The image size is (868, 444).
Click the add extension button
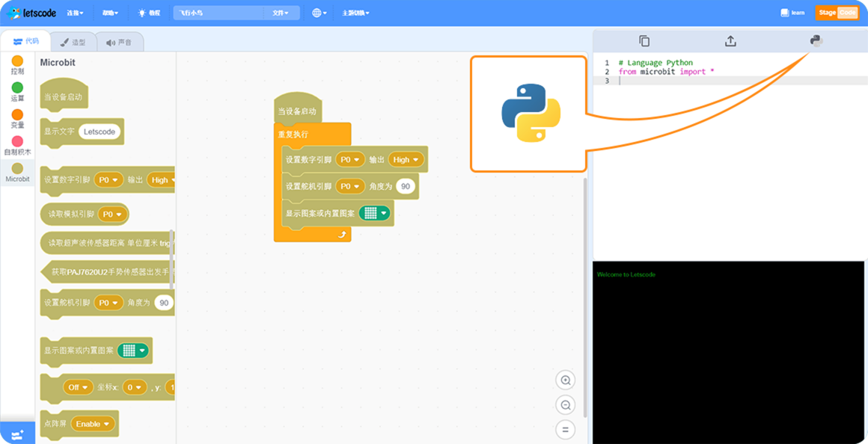pos(18,434)
